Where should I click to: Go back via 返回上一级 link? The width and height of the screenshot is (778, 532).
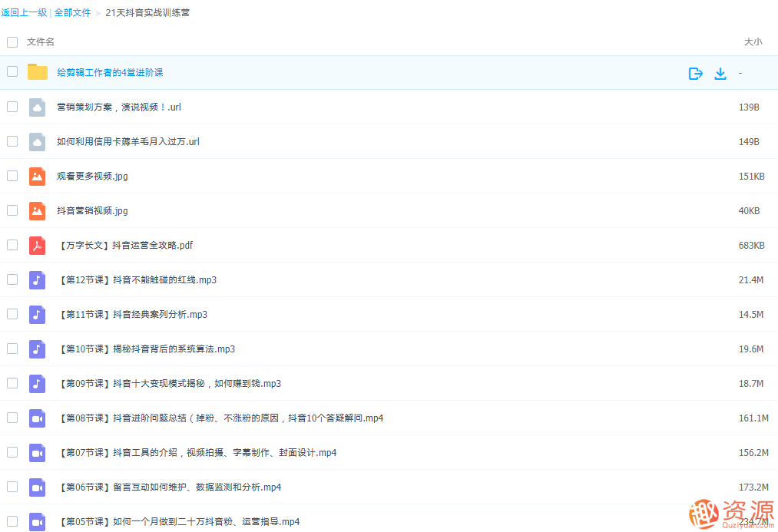click(24, 13)
